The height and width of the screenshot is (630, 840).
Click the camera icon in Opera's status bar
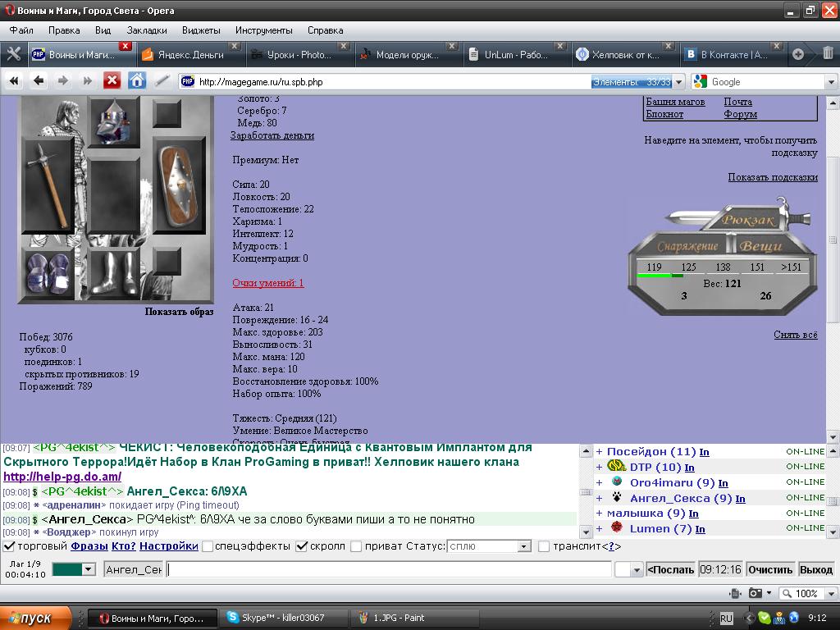755,593
